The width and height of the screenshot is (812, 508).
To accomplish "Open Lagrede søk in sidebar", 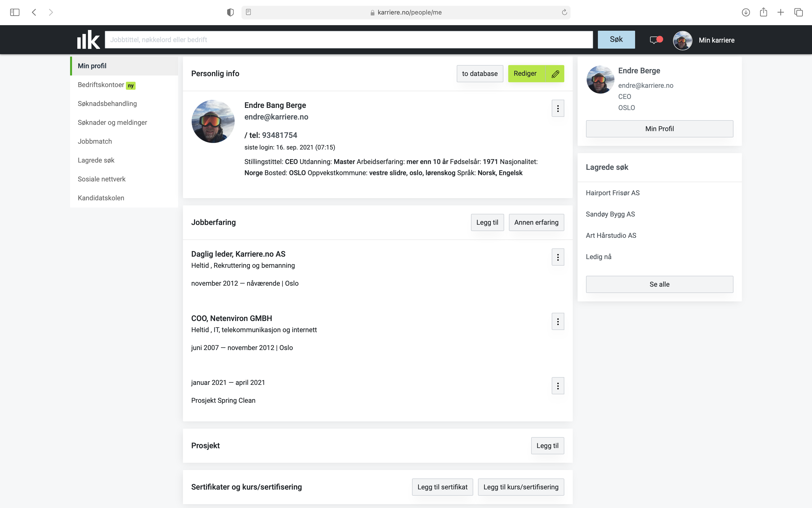I will point(124,160).
